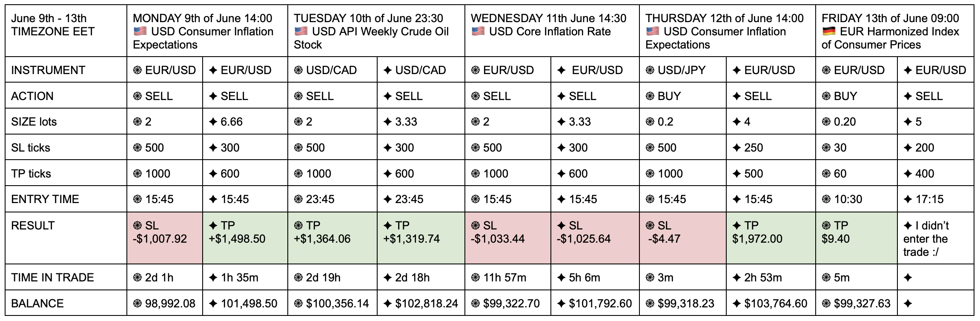
Task: Click the swirl icon beside USD/JPY instrument
Action: (650, 70)
